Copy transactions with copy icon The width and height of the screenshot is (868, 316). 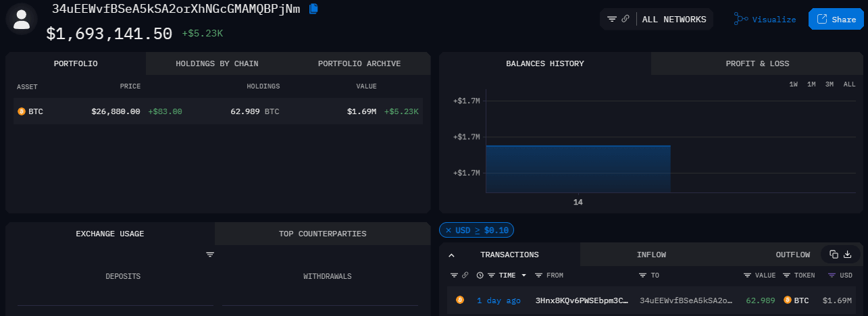[x=834, y=255]
